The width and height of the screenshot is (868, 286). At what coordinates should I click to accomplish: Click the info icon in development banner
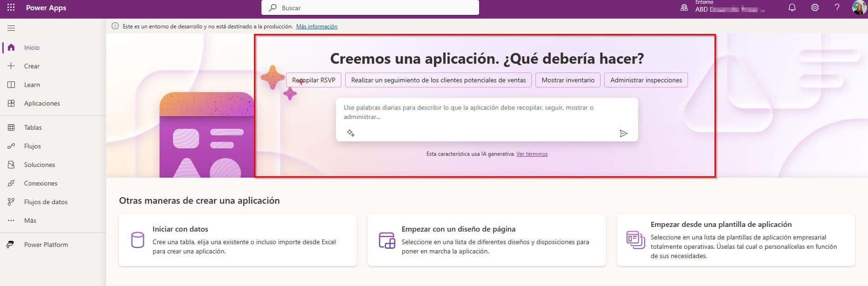(115, 26)
